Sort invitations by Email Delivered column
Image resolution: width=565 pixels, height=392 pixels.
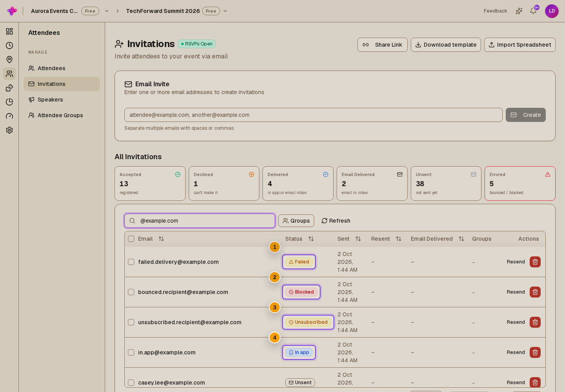point(461,239)
